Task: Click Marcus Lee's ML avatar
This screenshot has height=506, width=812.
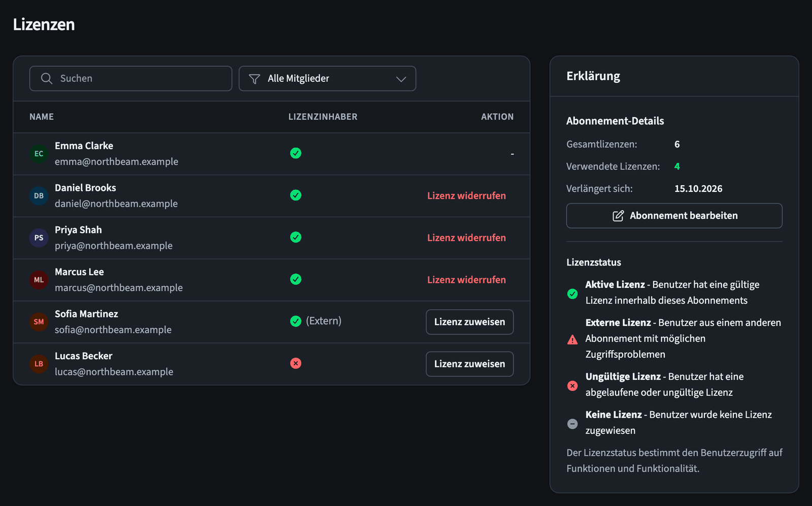Action: click(39, 280)
